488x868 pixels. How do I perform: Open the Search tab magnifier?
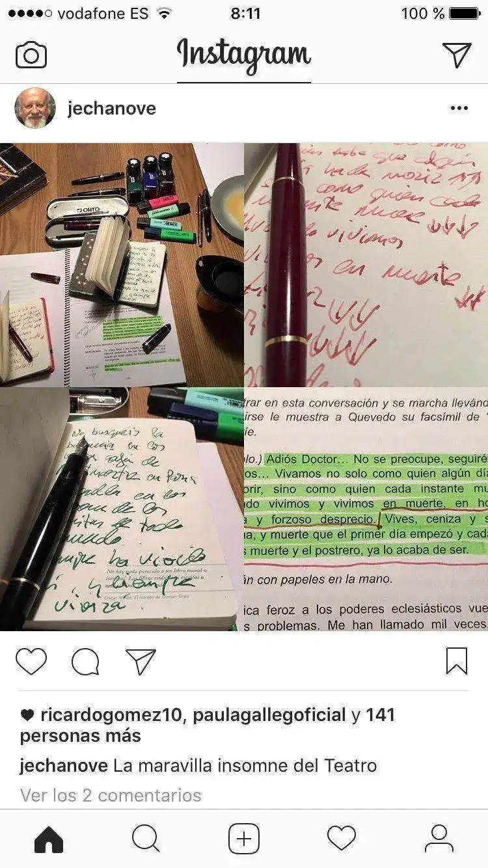click(146, 839)
